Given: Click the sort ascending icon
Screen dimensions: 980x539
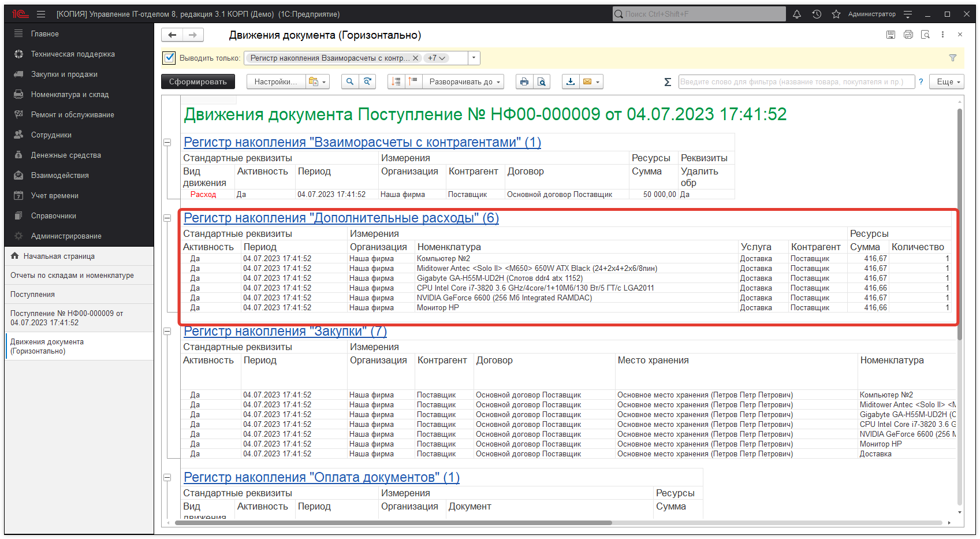Looking at the screenshot, I should (x=413, y=81).
